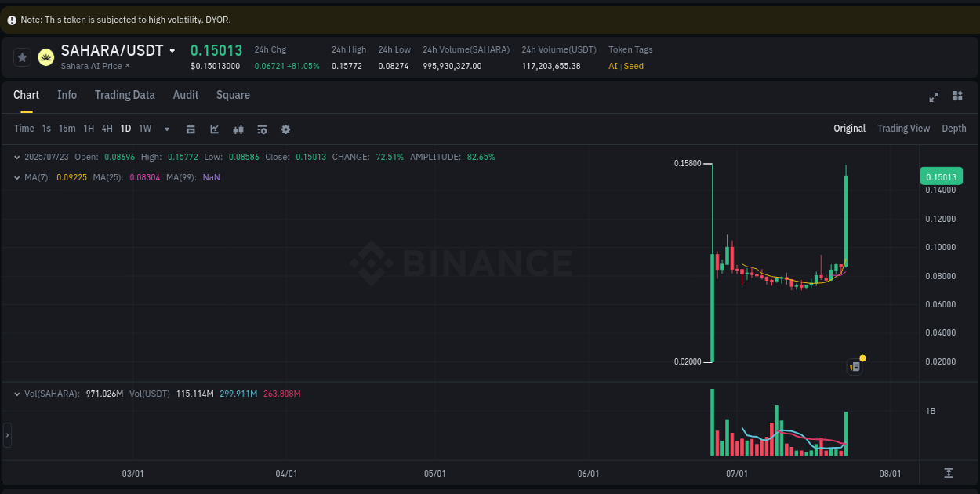The image size is (980, 494).
Task: Switch to the Trading Data tab
Action: (x=125, y=95)
